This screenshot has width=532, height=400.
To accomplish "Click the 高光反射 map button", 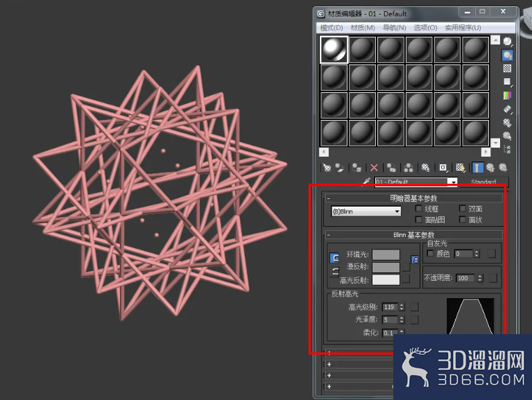I will point(406,279).
